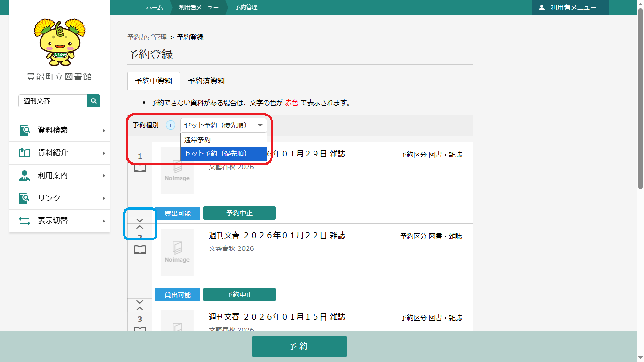Choose 通常予約 from the dropdown list
644x362 pixels.
(223, 140)
